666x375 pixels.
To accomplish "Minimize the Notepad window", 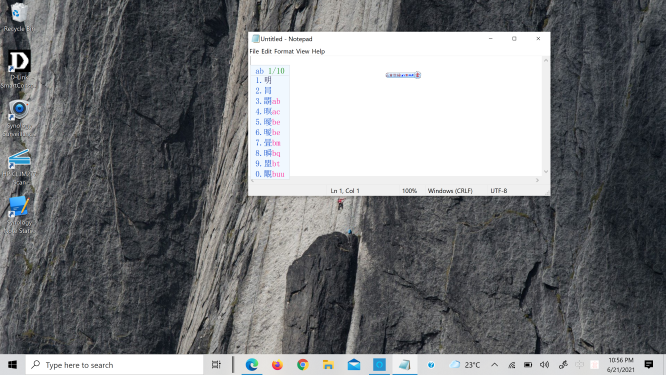I will click(491, 39).
